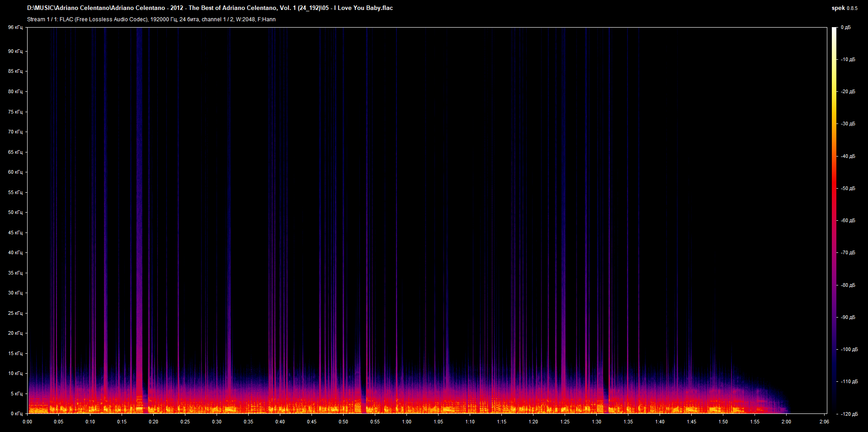Click the 1:20 time axis label

tap(533, 422)
